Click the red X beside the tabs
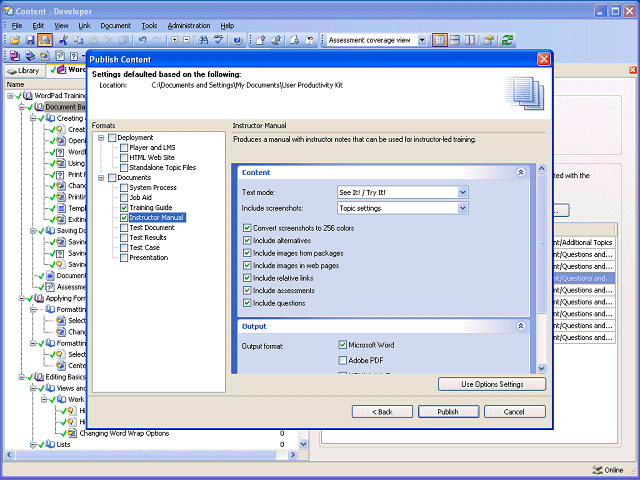 (633, 70)
